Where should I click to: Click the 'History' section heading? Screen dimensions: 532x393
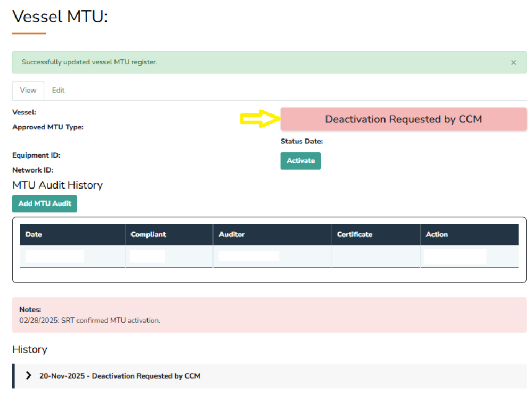click(30, 349)
